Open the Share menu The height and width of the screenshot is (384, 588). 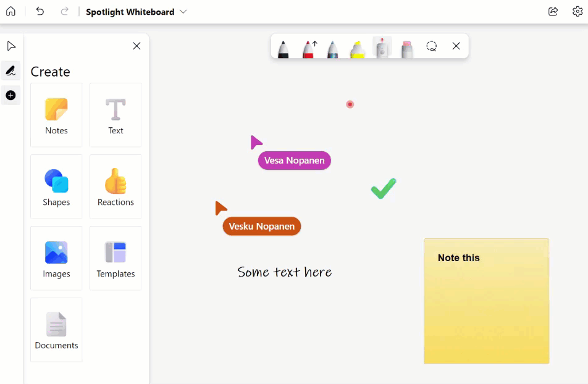click(553, 12)
